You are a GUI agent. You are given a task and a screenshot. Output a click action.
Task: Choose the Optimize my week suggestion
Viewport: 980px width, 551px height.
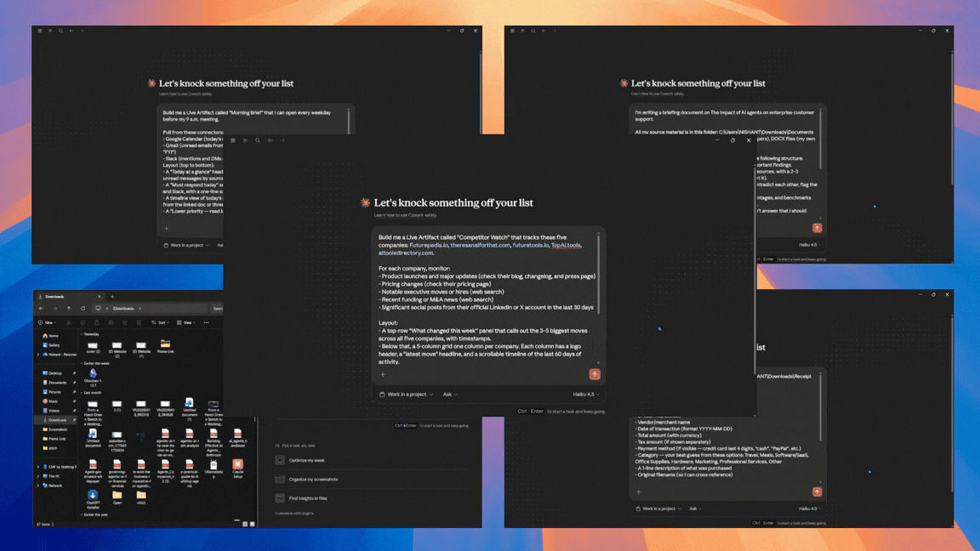coord(371,460)
